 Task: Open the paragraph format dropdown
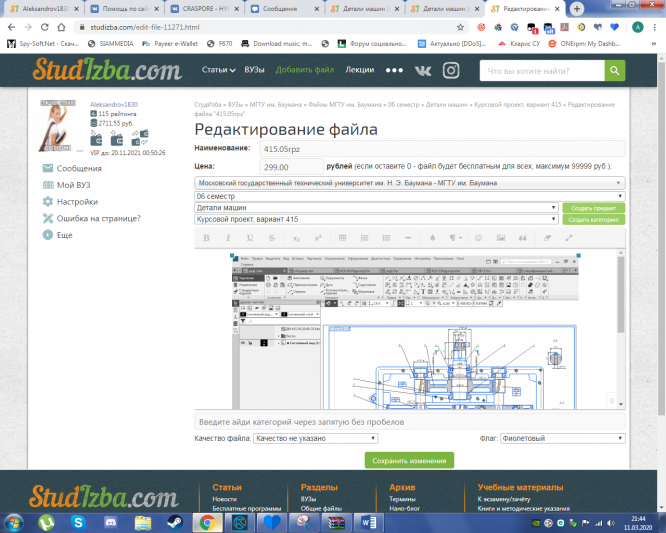455,238
